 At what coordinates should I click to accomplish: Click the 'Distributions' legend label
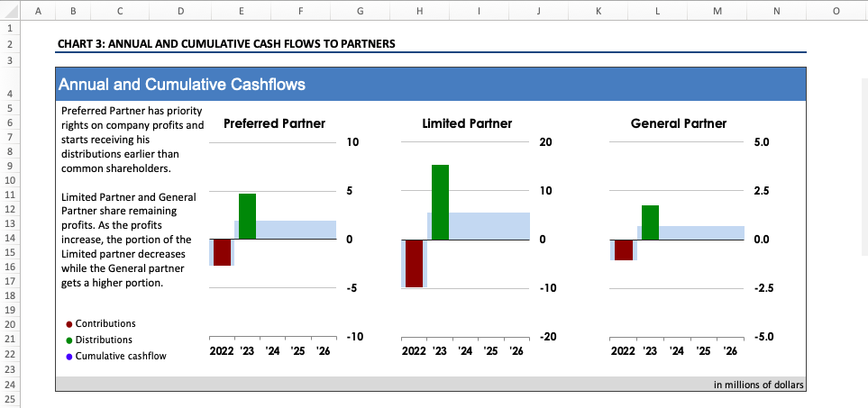[x=104, y=340]
